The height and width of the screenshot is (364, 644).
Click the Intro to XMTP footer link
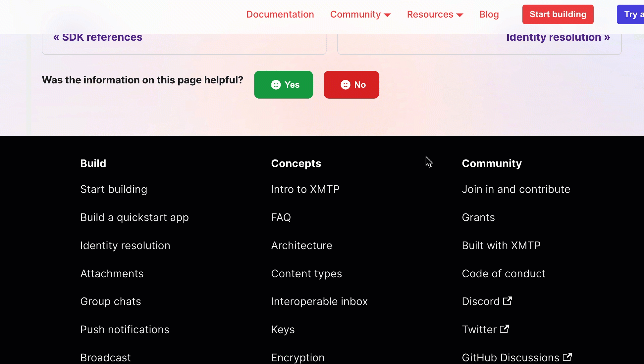305,189
